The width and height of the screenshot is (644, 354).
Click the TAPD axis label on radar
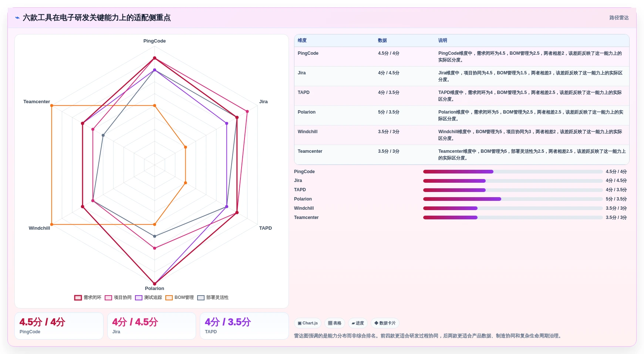click(266, 228)
